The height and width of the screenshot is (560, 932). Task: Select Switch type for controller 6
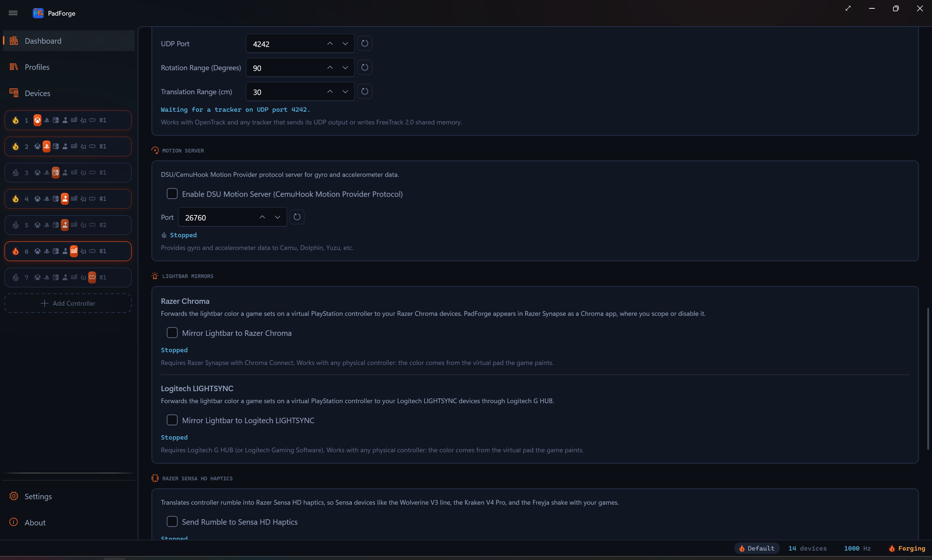[x=55, y=251]
